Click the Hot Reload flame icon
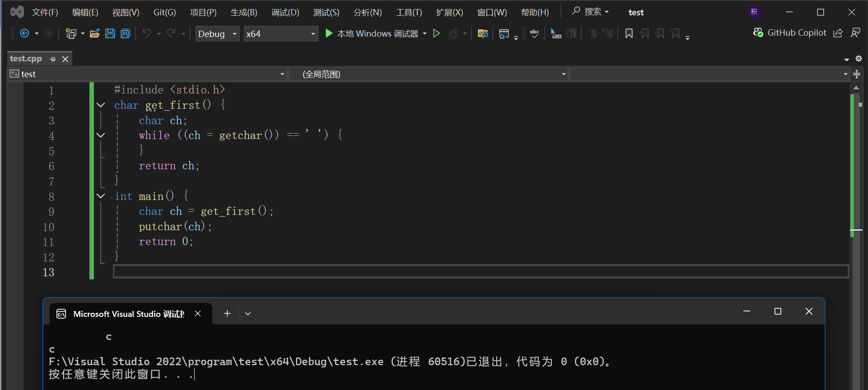Viewport: 868px width, 390px height. point(453,33)
